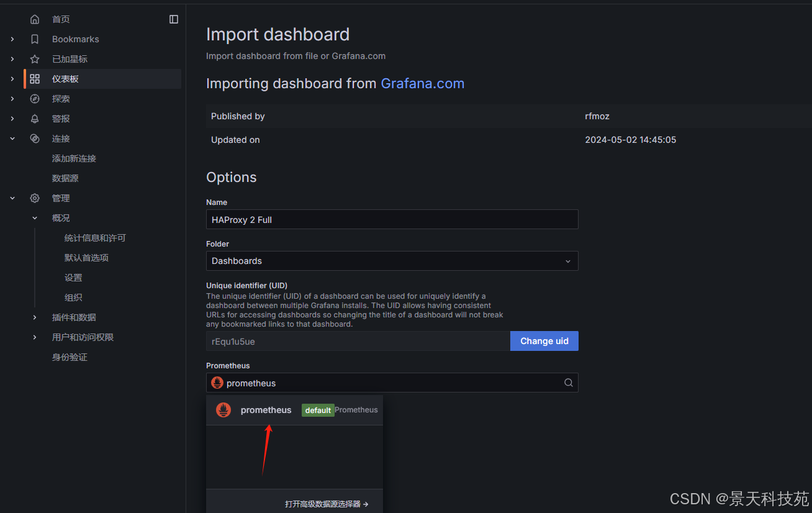This screenshot has height=513, width=812.
Task: Click the green default badge
Action: [x=318, y=410]
